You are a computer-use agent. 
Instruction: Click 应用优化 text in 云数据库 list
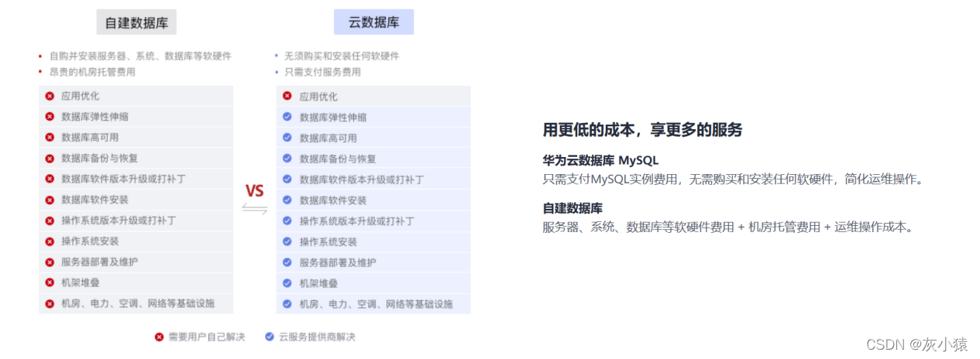(x=318, y=97)
